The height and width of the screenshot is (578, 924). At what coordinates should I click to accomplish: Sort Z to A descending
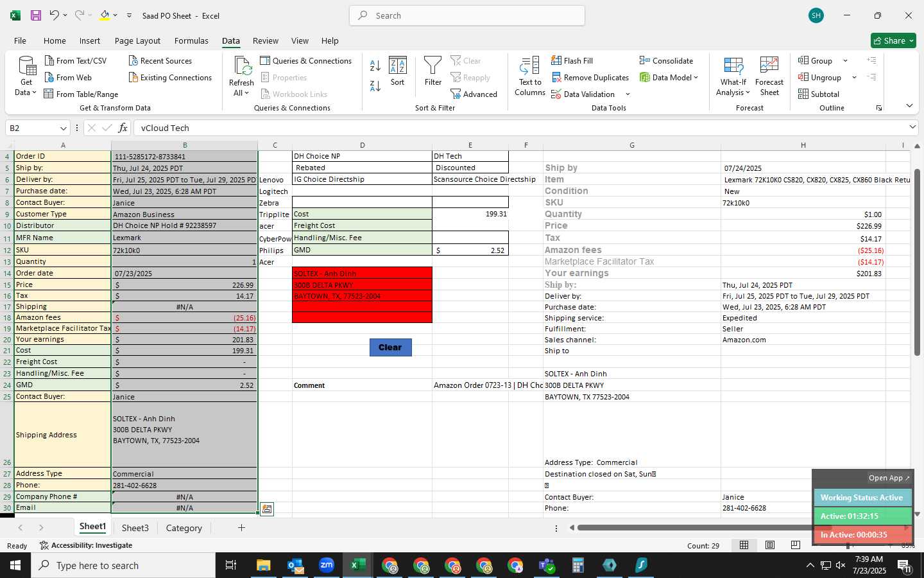click(x=375, y=86)
